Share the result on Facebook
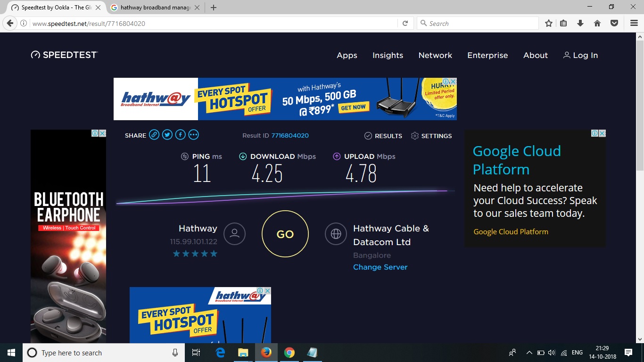644x362 pixels. pyautogui.click(x=181, y=135)
